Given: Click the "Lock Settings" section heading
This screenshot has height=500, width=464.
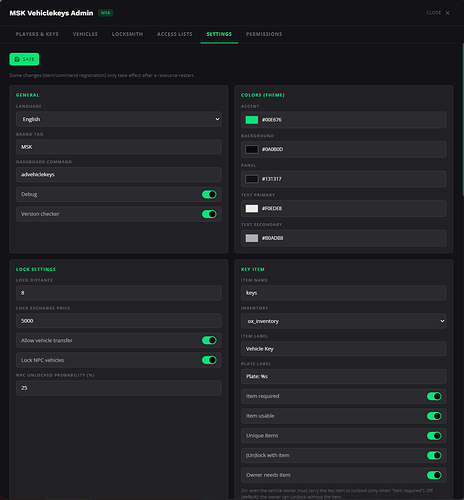Looking at the screenshot, I should tap(36, 269).
